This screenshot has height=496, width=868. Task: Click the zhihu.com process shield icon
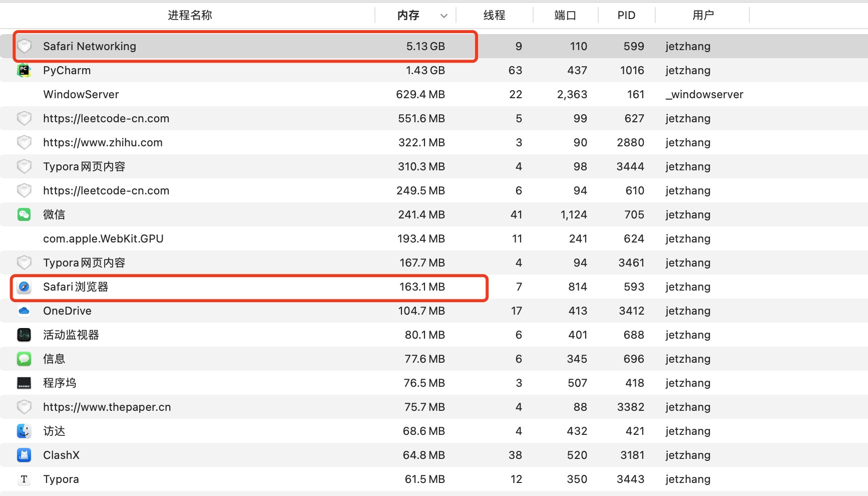point(24,142)
